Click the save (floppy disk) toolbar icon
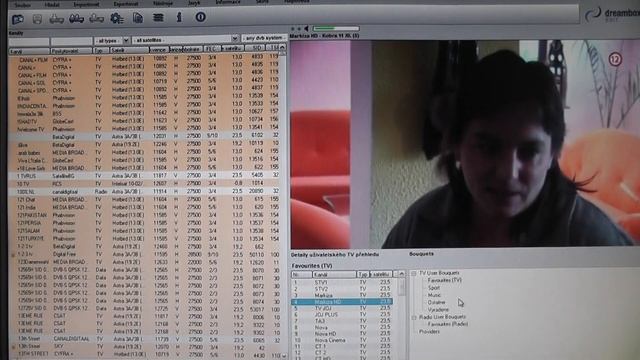 click(37, 19)
